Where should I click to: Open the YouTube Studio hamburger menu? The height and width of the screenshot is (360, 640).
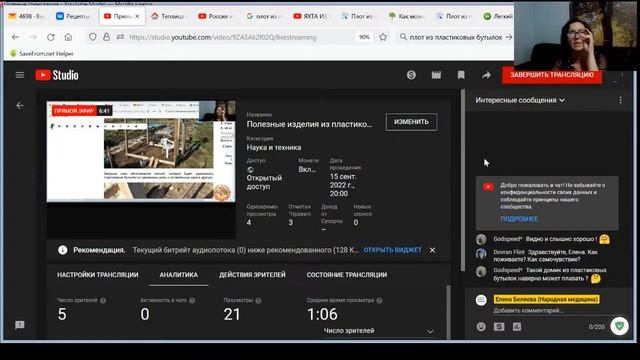(x=20, y=75)
